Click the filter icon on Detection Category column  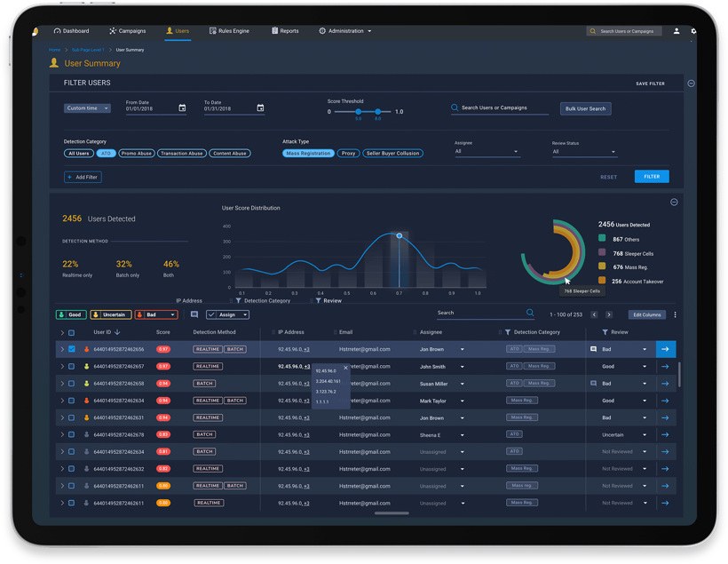(x=508, y=332)
